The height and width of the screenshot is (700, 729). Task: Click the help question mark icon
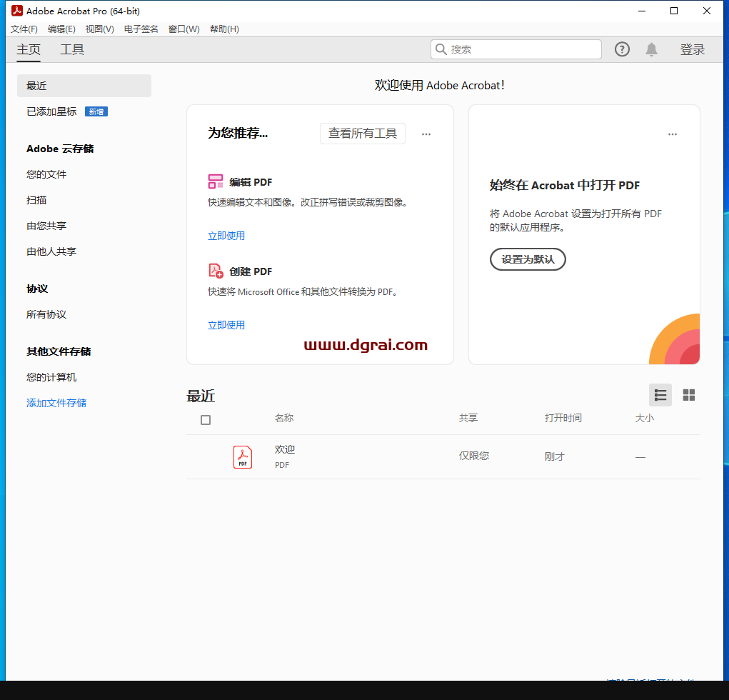622,49
